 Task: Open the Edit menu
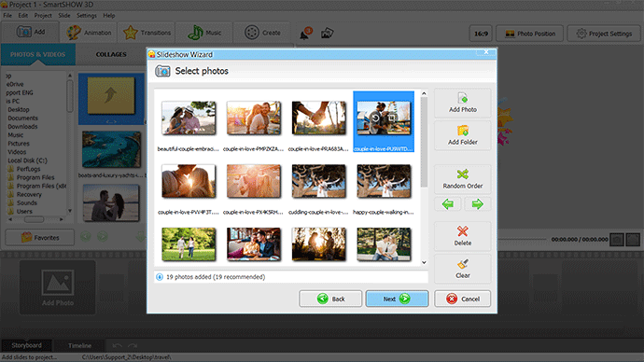coord(23,16)
